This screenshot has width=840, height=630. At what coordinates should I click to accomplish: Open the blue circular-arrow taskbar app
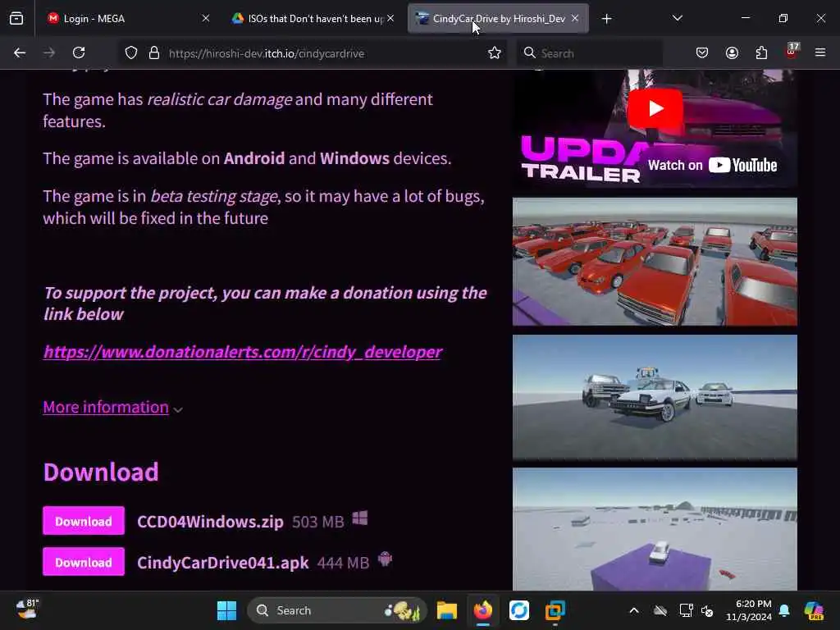pos(519,610)
